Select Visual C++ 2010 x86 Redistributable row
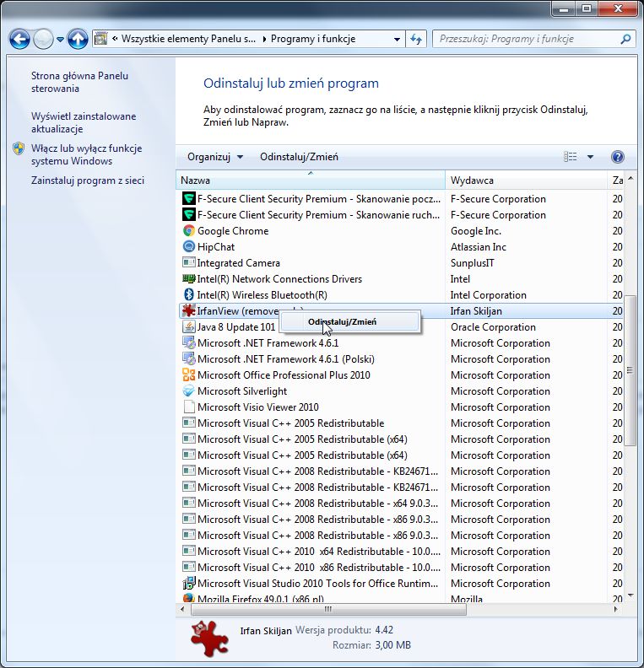The width and height of the screenshot is (644, 668). point(319,568)
